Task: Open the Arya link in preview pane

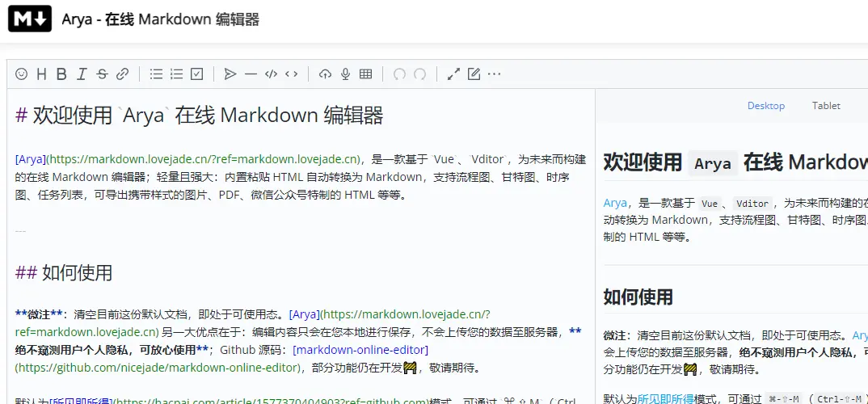Action: tap(615, 203)
